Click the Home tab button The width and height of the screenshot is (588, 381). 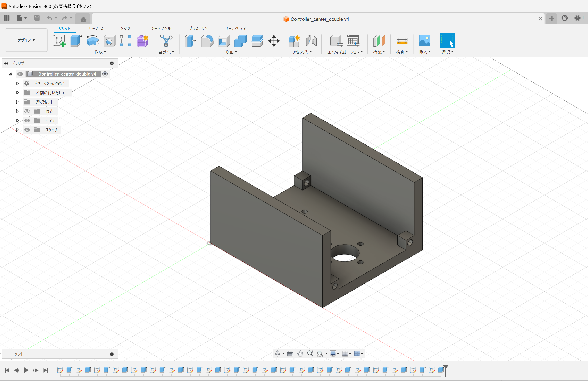(x=83, y=19)
